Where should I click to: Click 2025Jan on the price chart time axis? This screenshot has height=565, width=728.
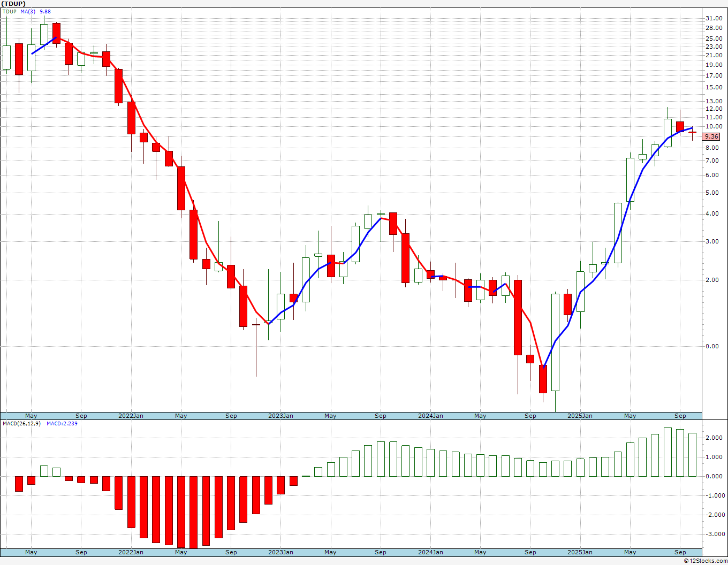point(581,416)
